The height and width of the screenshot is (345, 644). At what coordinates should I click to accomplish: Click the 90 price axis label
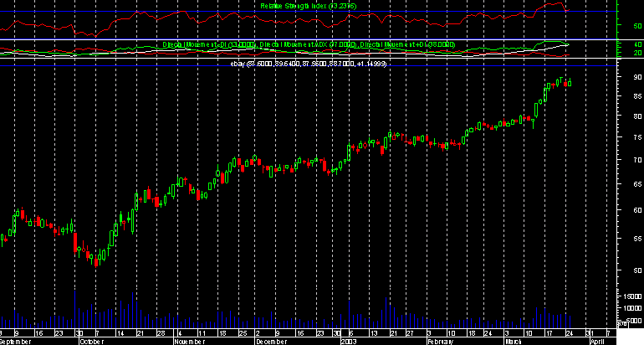point(637,77)
